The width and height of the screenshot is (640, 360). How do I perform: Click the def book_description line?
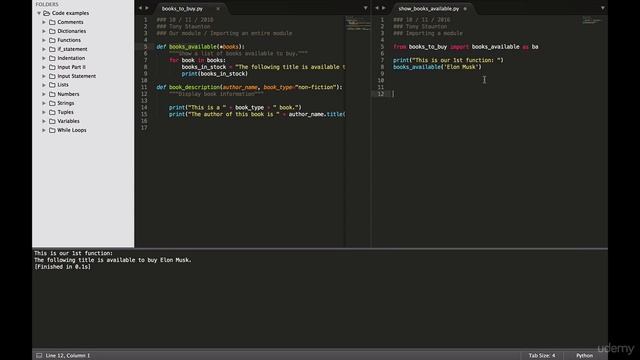(x=249, y=87)
